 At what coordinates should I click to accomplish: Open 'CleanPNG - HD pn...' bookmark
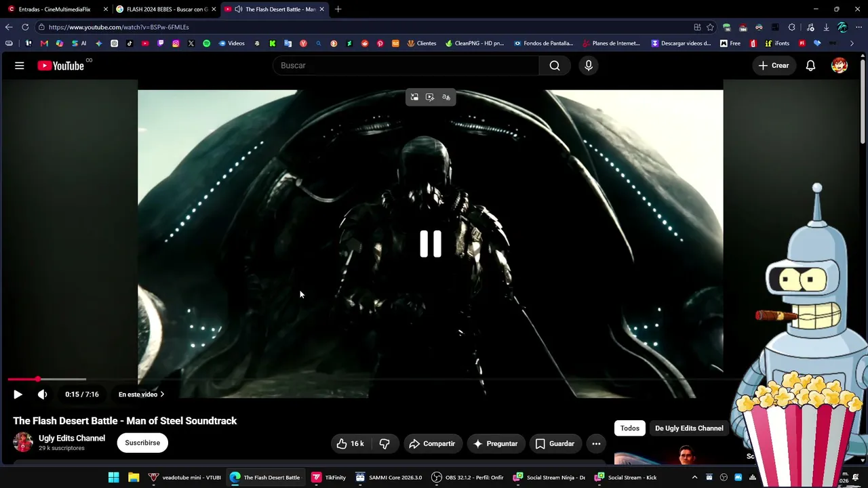(475, 43)
